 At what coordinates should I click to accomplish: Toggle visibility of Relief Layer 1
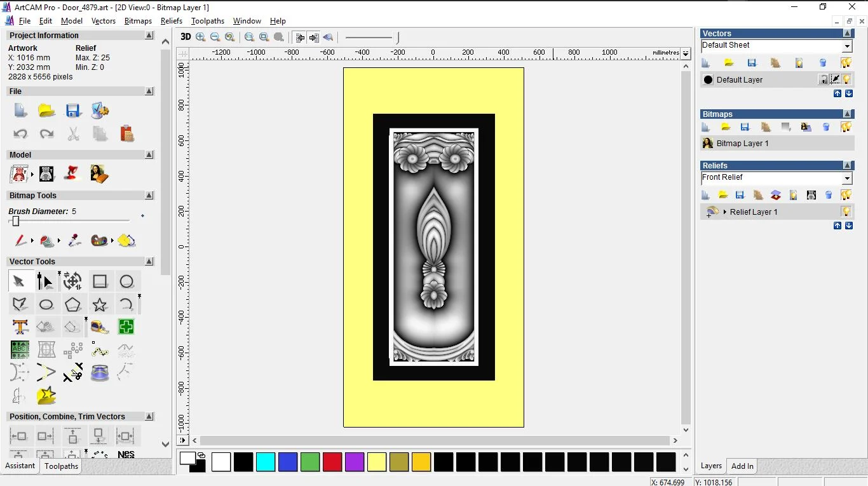coord(847,212)
